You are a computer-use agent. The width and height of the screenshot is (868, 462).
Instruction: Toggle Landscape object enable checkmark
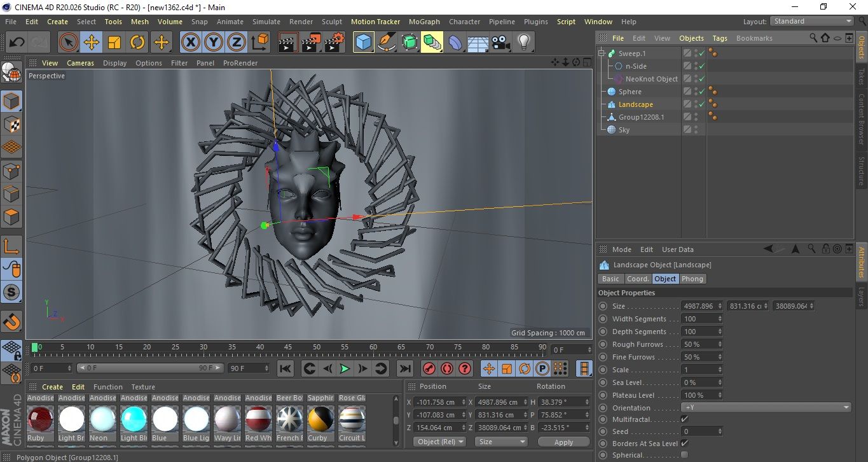(702, 104)
